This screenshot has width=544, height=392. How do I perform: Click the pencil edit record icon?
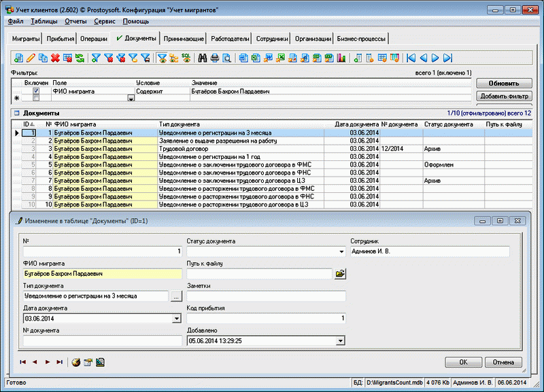pos(31,58)
